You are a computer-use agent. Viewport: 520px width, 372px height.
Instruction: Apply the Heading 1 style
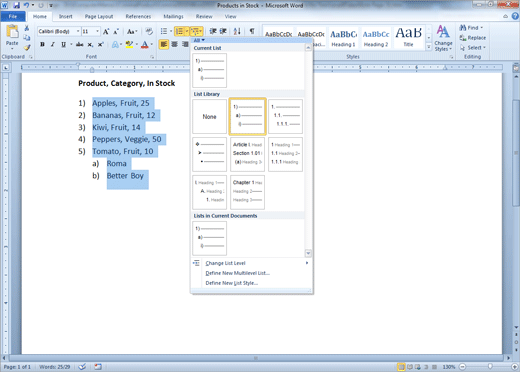[x=343, y=37]
